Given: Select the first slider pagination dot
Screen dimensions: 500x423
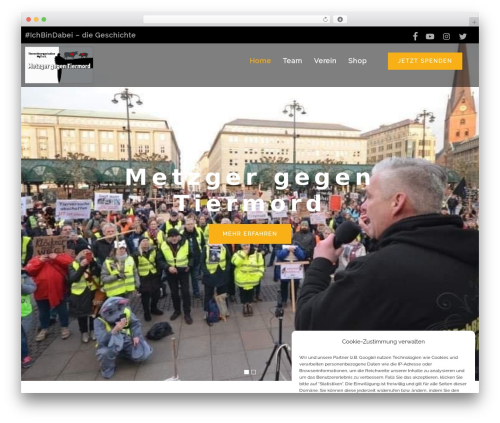Looking at the screenshot, I should coord(246,372).
